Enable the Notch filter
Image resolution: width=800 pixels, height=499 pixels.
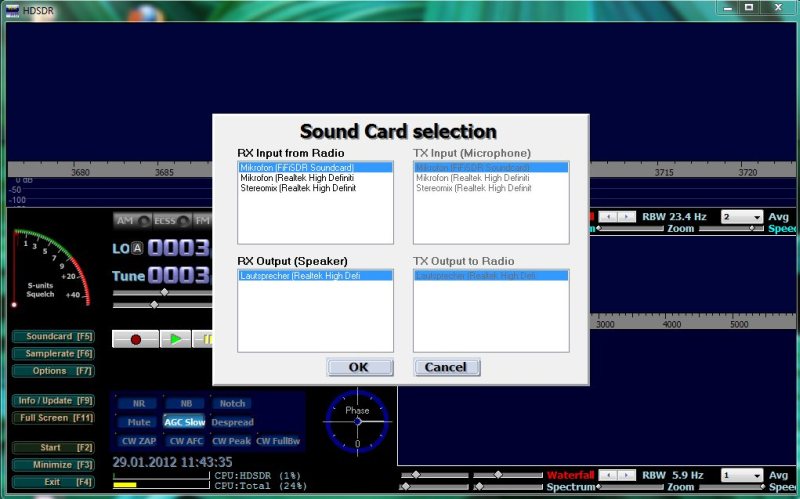(x=232, y=404)
